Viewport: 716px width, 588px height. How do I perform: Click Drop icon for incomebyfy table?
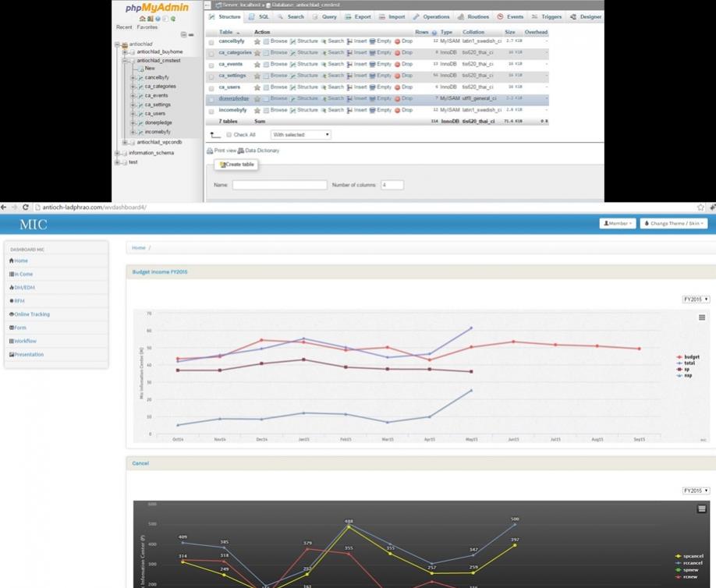[x=397, y=110]
